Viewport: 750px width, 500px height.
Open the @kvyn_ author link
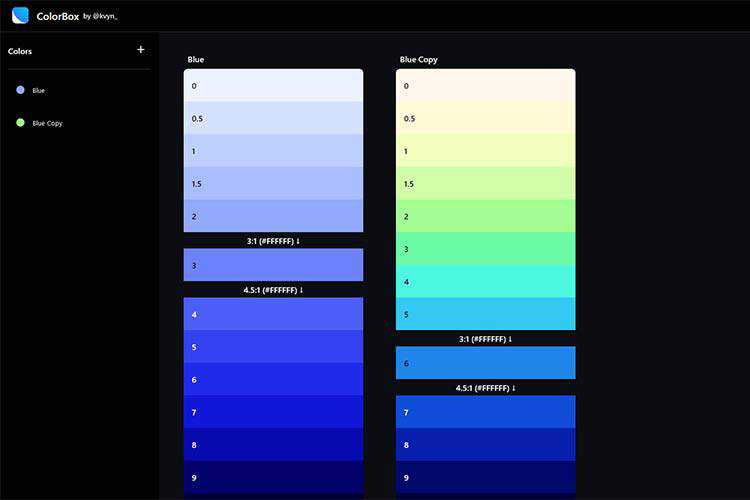tap(106, 16)
